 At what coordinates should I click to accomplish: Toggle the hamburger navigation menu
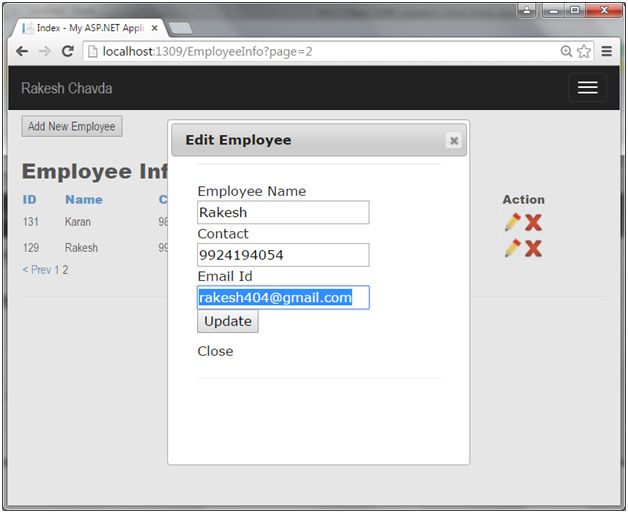(x=587, y=88)
